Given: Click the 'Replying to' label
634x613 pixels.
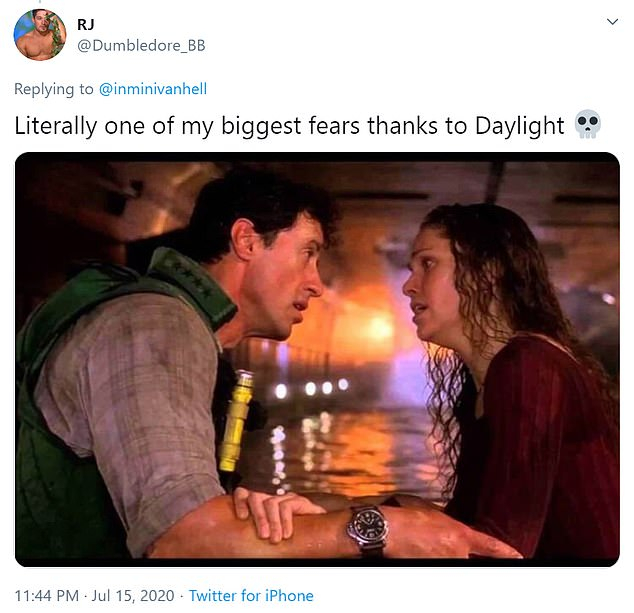Looking at the screenshot, I should pyautogui.click(x=54, y=89).
